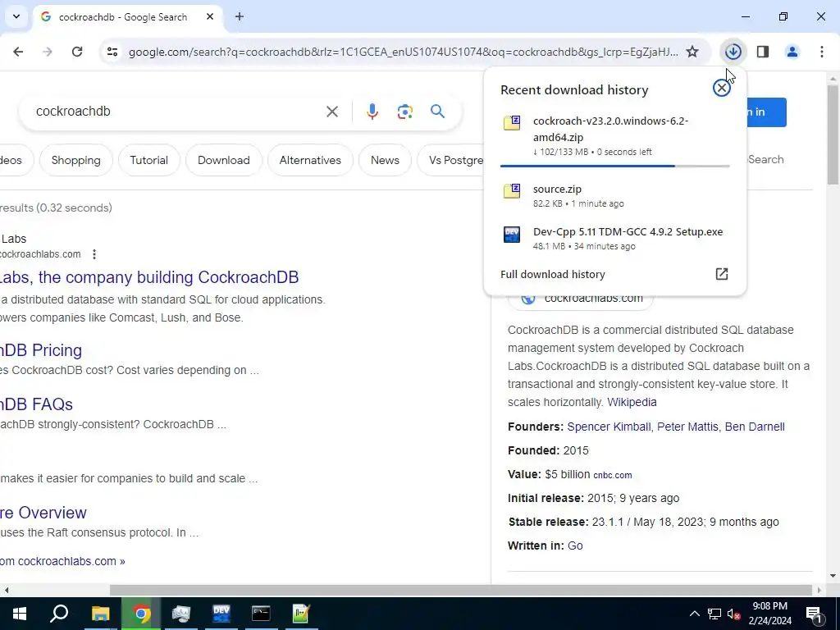Open the Wikipedia link in knowledge panel

point(632,402)
